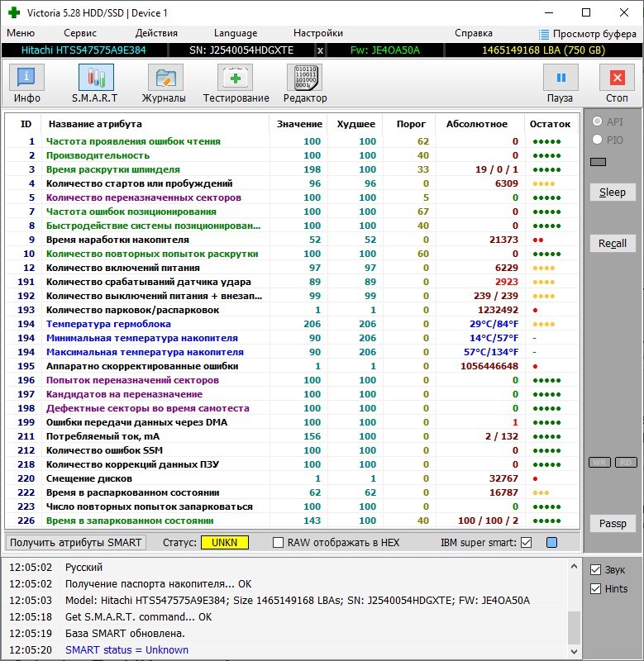Image resolution: width=644 pixels, height=661 pixels.
Task: Click log line 'База SMART обновлена.'
Action: pos(125,633)
